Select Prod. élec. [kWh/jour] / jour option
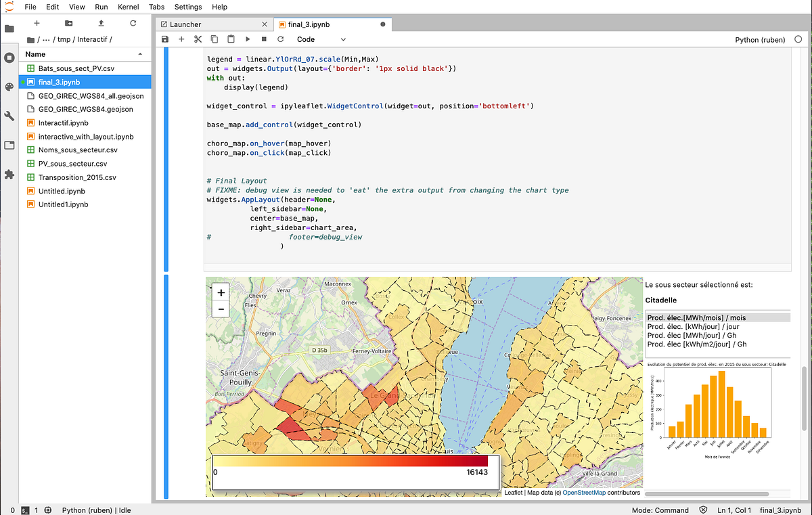Screen dimensions: 812x515 (x=694, y=326)
